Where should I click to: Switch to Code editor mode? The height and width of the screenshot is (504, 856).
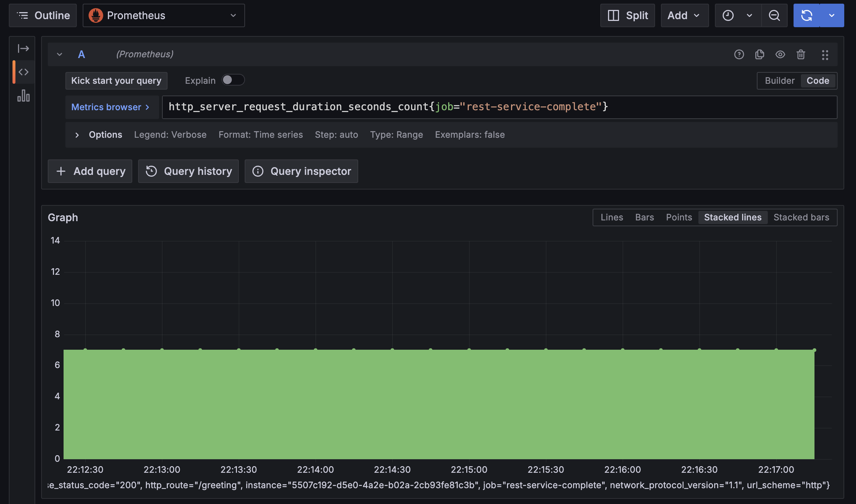[x=818, y=81]
